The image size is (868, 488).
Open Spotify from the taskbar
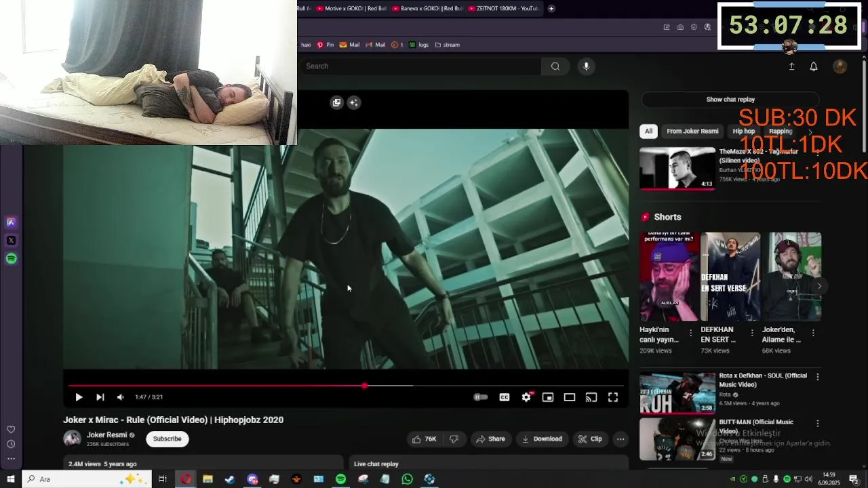340,479
